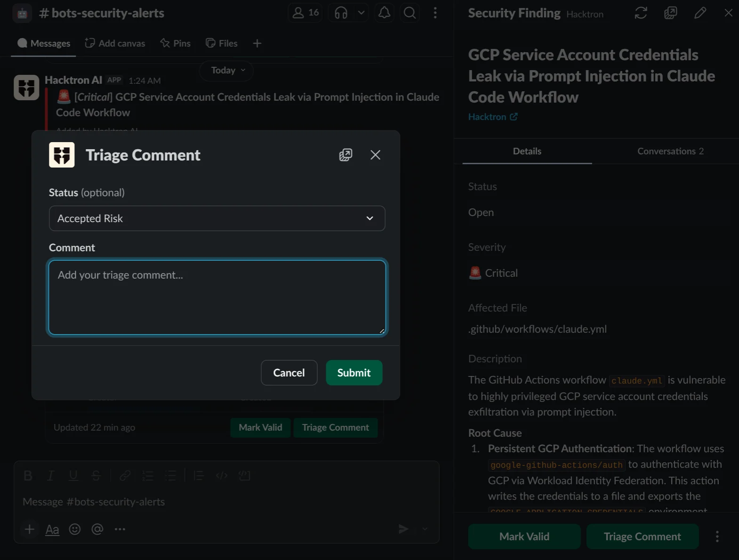Expand huddle options chevron
Viewport: 739px width, 560px height.
click(x=361, y=13)
